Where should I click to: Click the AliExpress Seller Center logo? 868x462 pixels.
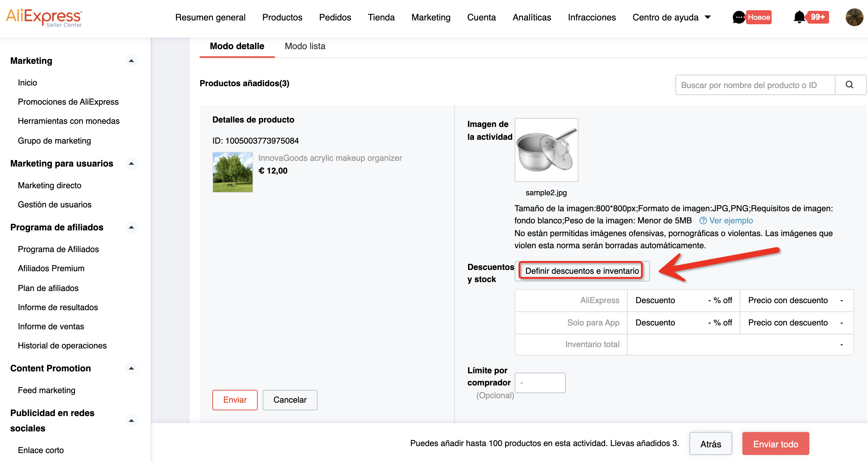coord(44,17)
